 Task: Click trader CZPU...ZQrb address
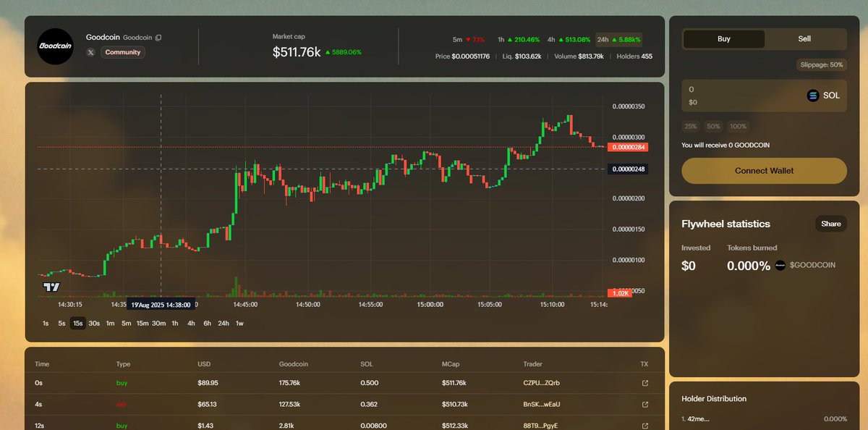(x=541, y=383)
